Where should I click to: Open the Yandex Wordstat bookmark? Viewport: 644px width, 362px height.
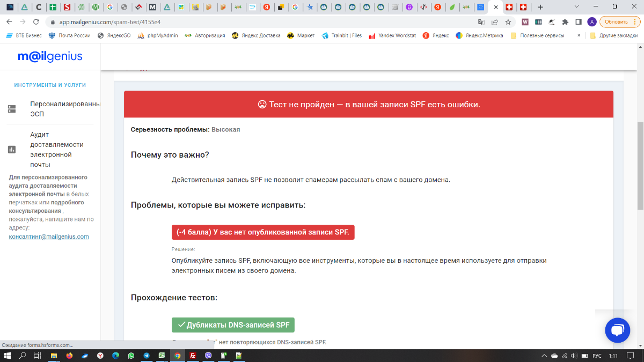pos(392,36)
